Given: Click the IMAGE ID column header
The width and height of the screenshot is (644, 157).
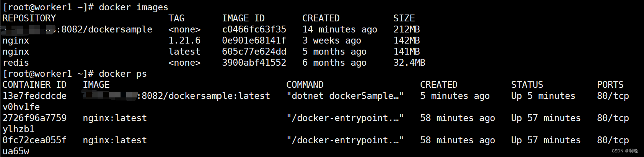Looking at the screenshot, I should point(243,18).
